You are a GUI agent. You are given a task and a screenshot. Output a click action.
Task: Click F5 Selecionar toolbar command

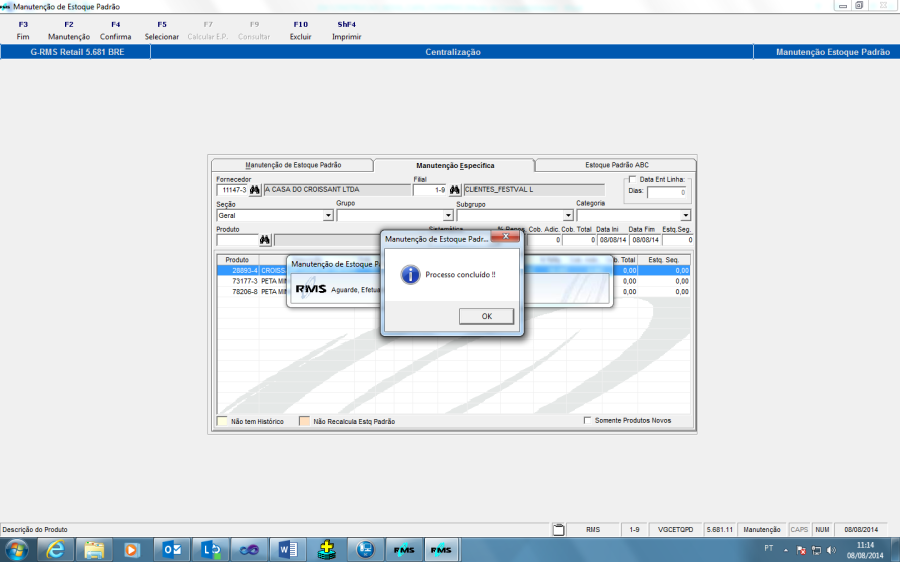[162, 30]
